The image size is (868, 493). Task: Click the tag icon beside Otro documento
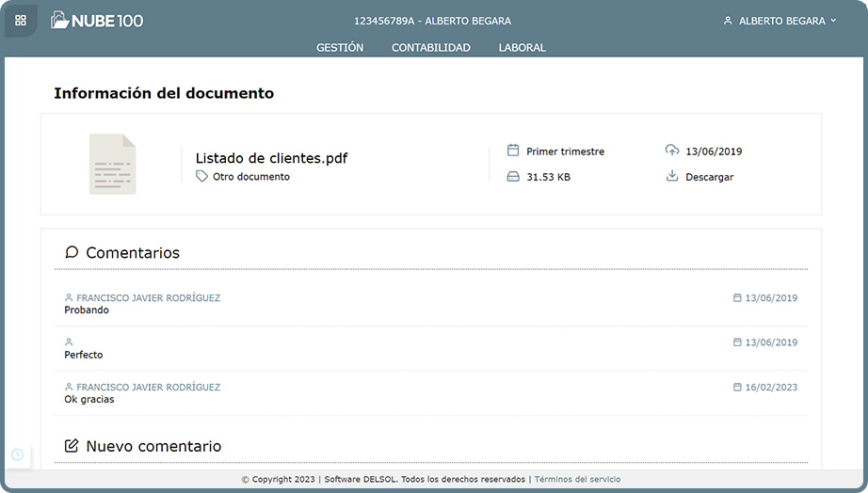tap(201, 176)
